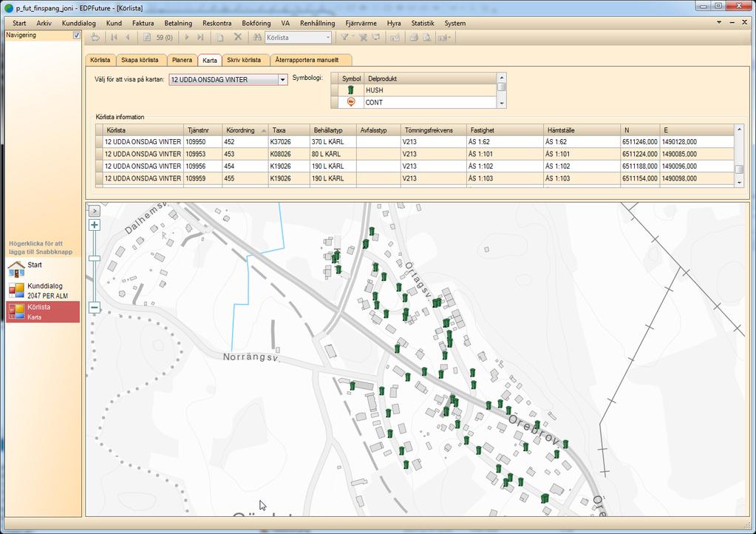Click the document icon beside 59 (0)
The image size is (756, 534).
pos(147,37)
